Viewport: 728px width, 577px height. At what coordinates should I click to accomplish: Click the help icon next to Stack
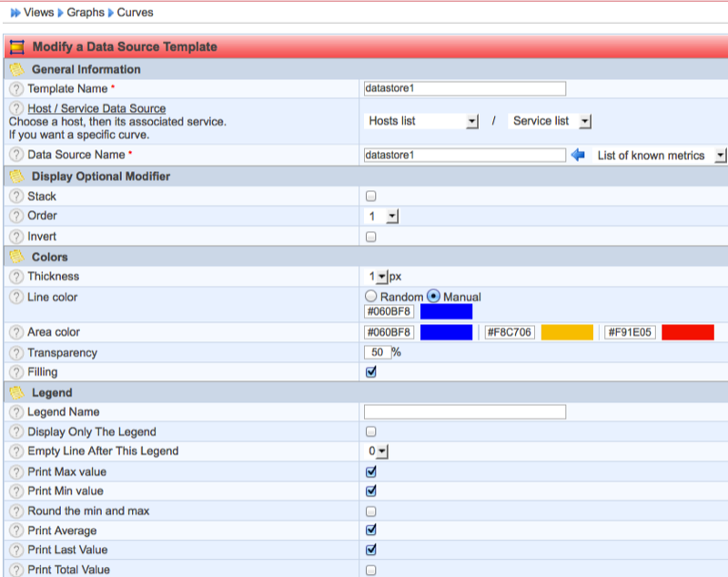(x=16, y=197)
